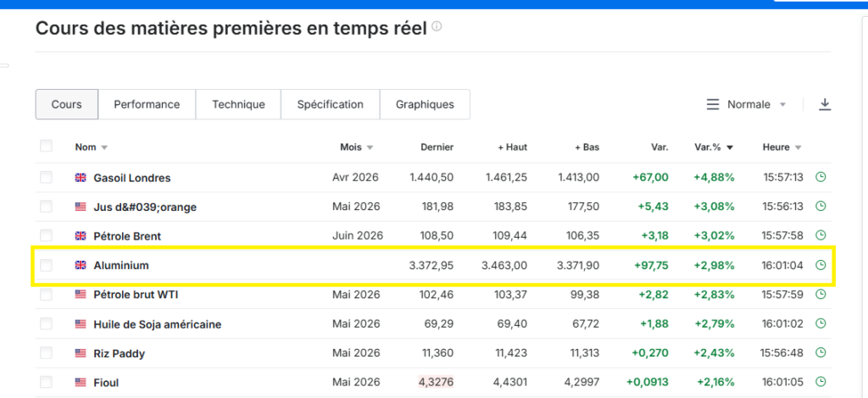Viewport: 868px width, 398px height.
Task: Click the download icon next to Normale
Action: click(825, 104)
